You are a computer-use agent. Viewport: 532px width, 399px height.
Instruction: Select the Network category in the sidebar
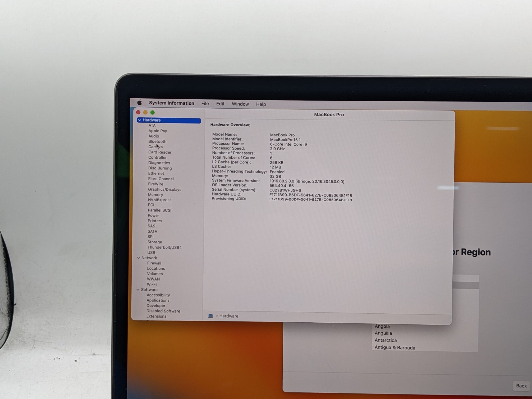(149, 258)
